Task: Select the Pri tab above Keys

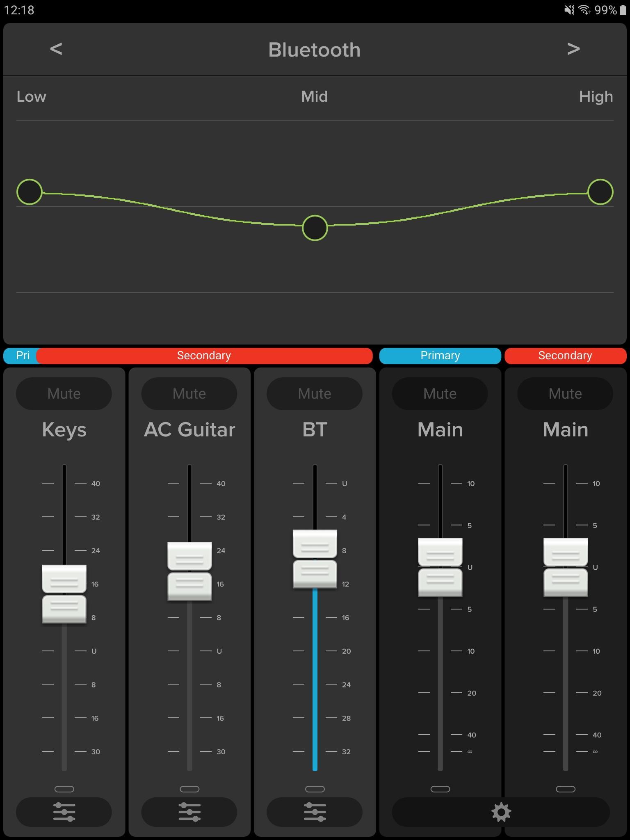Action: (x=21, y=356)
